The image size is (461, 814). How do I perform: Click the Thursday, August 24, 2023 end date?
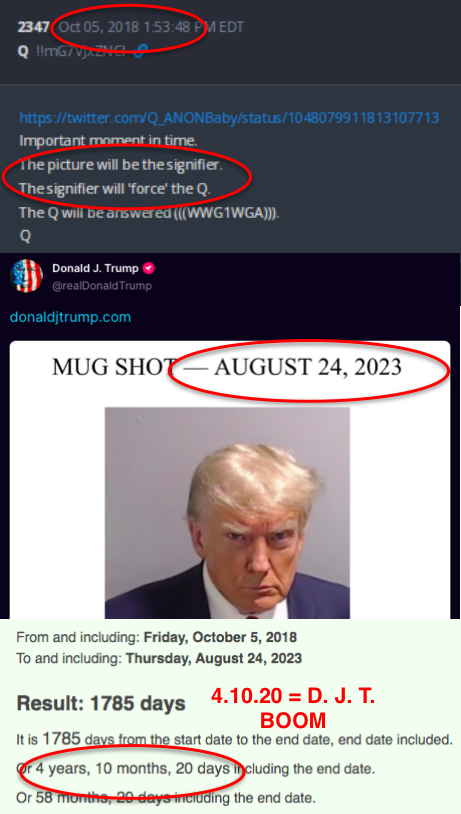(x=213, y=658)
